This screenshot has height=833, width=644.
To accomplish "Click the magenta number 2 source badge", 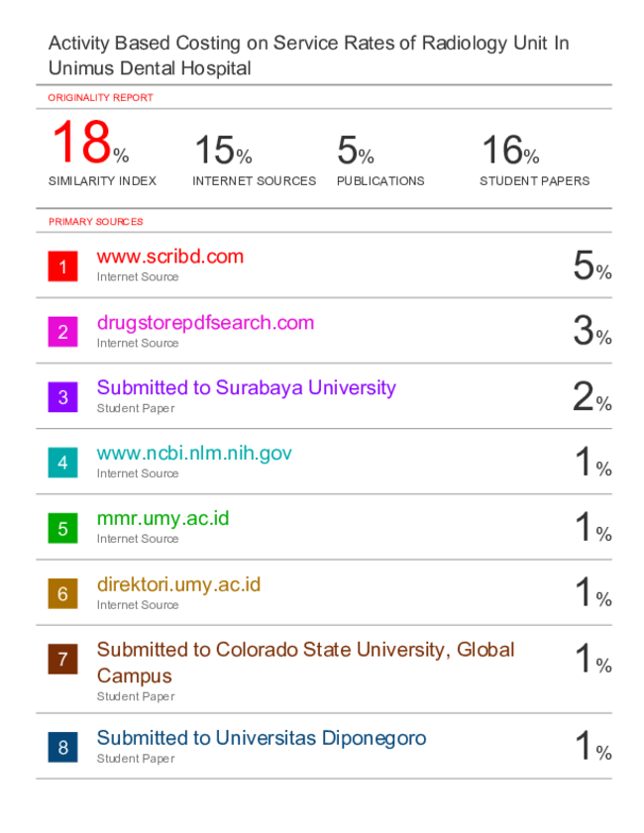I will tap(62, 332).
